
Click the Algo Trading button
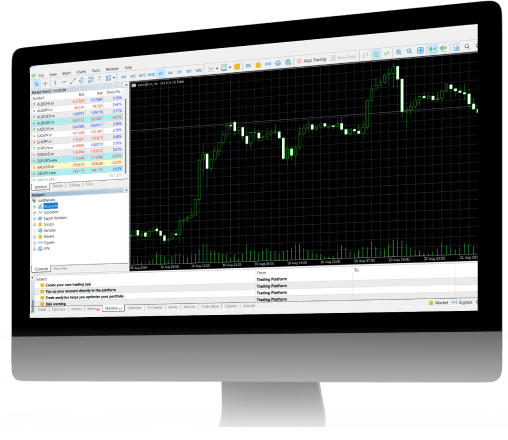[312, 60]
